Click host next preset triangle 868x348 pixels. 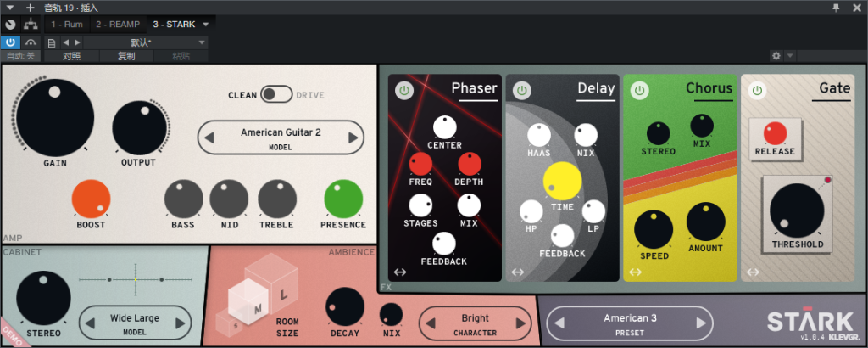click(77, 42)
